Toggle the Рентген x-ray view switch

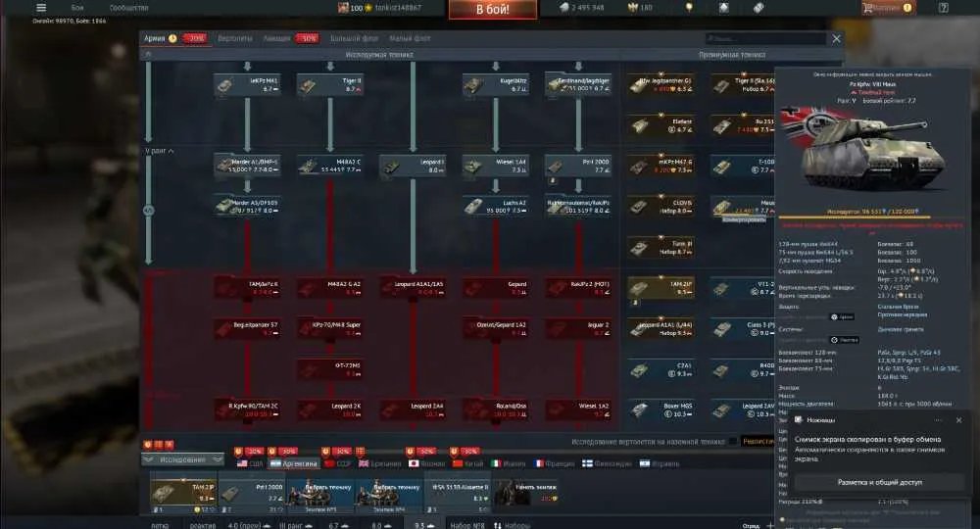click(844, 340)
